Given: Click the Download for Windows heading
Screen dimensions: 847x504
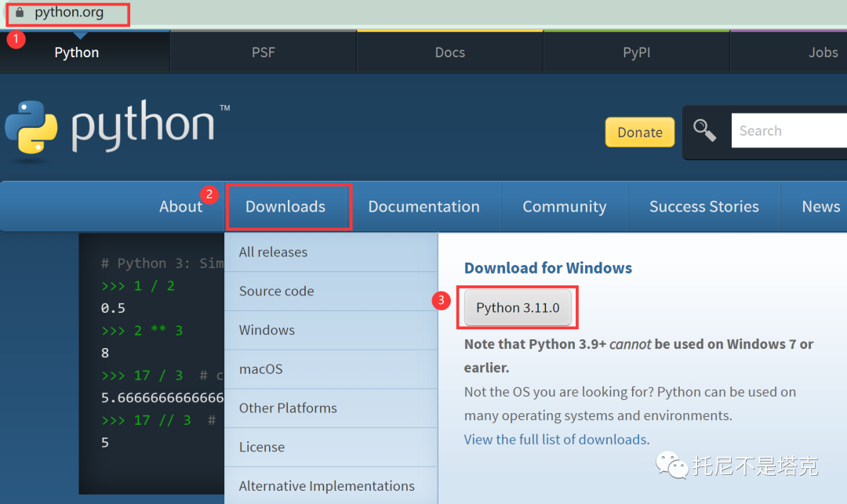Looking at the screenshot, I should [547, 268].
